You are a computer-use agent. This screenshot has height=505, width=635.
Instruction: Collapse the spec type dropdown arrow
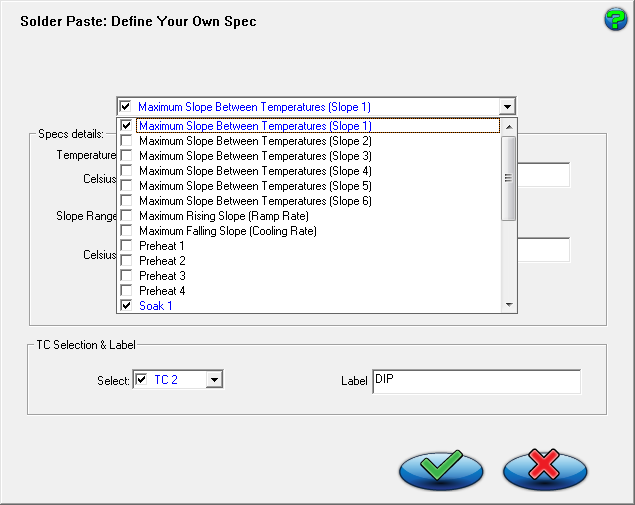(508, 107)
